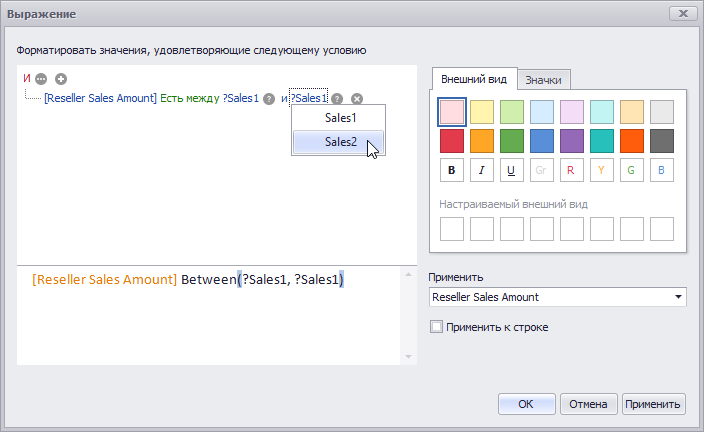Click the last empty custom appearance slot

662,229
